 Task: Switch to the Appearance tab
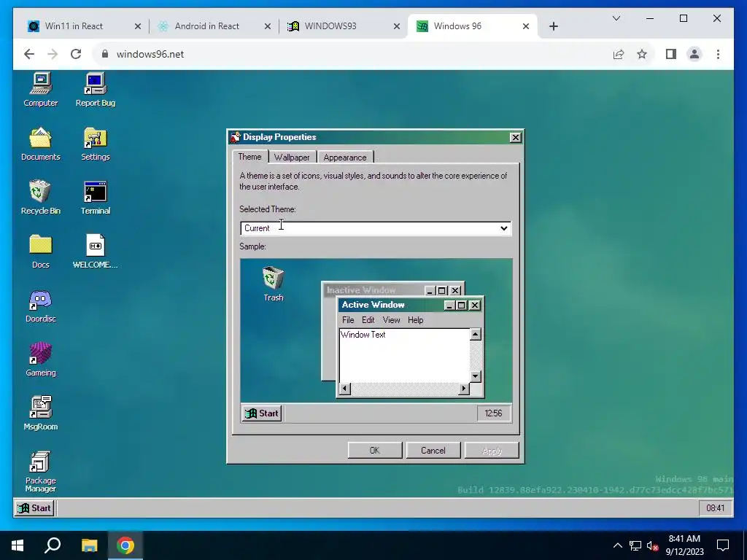345,157
